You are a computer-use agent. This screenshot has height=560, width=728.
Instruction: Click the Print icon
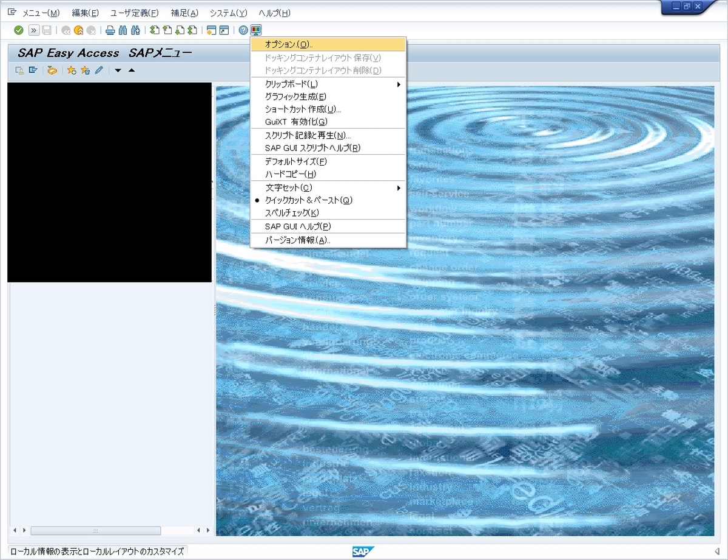click(x=110, y=30)
